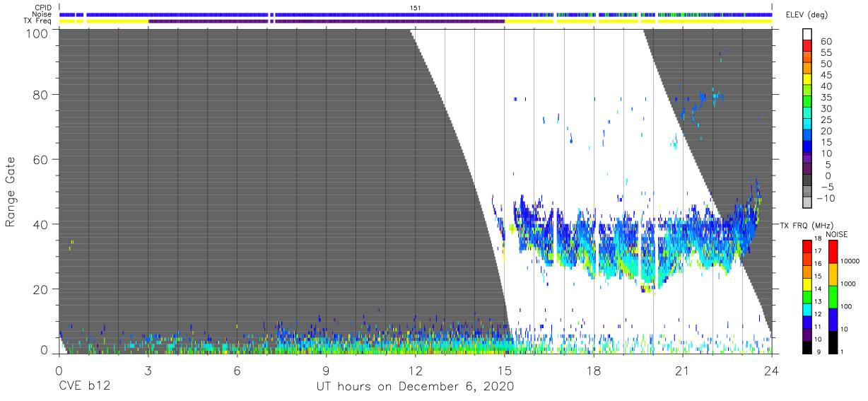
Task: Click the 60 tick on Range Gate axis
Action: [x=42, y=159]
